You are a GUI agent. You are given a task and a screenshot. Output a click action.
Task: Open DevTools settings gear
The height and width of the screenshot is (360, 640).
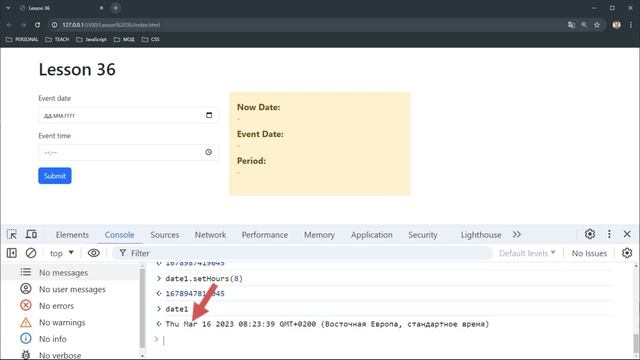(x=589, y=234)
